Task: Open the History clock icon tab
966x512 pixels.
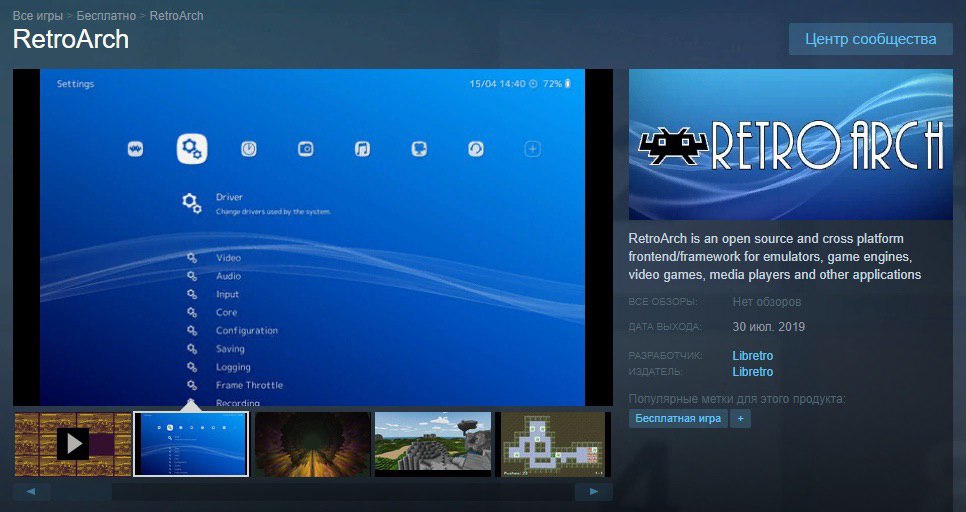Action: click(x=249, y=149)
